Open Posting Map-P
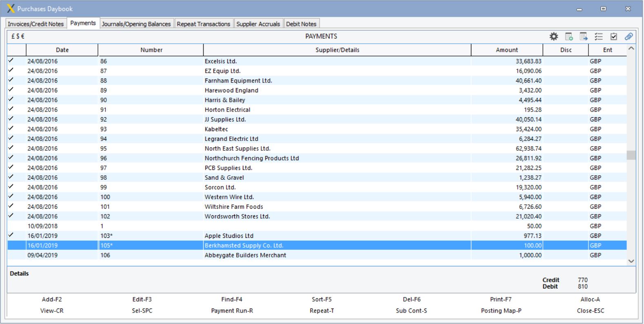Screen dimensions: 644x324 point(501,311)
